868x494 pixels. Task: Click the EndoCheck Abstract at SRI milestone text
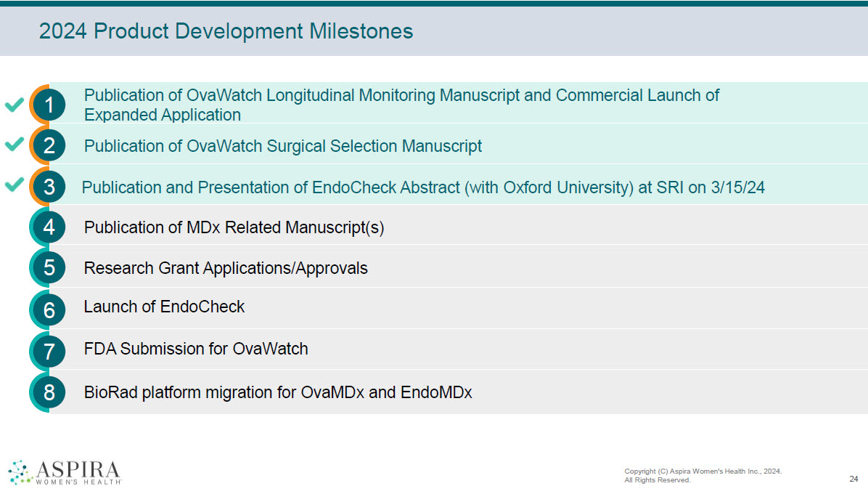(x=423, y=187)
